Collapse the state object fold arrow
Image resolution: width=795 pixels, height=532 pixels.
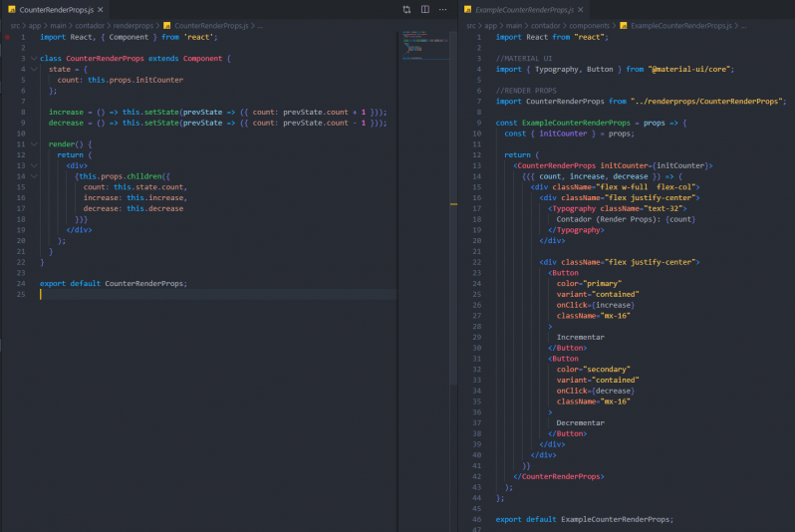point(33,70)
